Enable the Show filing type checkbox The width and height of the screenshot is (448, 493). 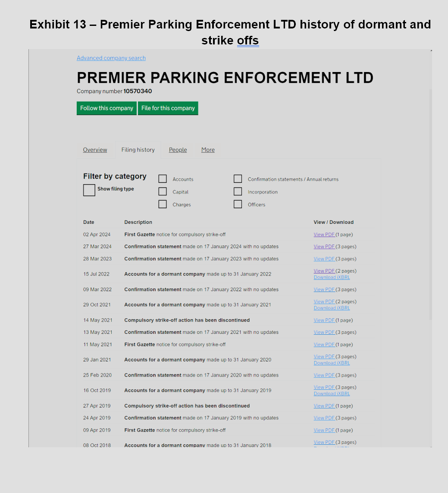(x=89, y=190)
